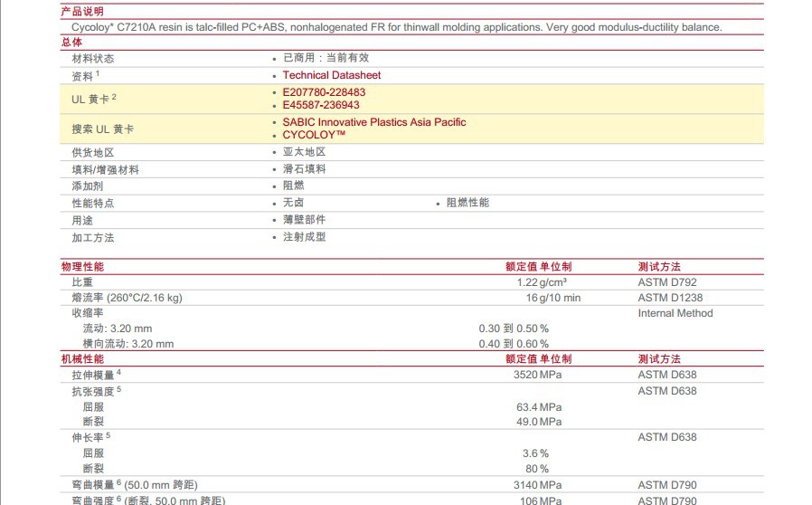Select the ASTM D1238 test method text

(x=670, y=298)
